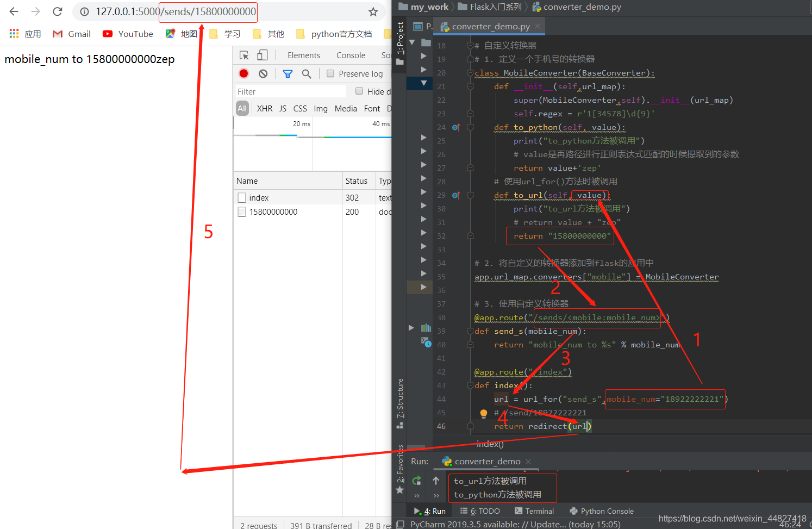Rerun converter_demo with green rerun icon
This screenshot has height=529, width=812.
(417, 481)
